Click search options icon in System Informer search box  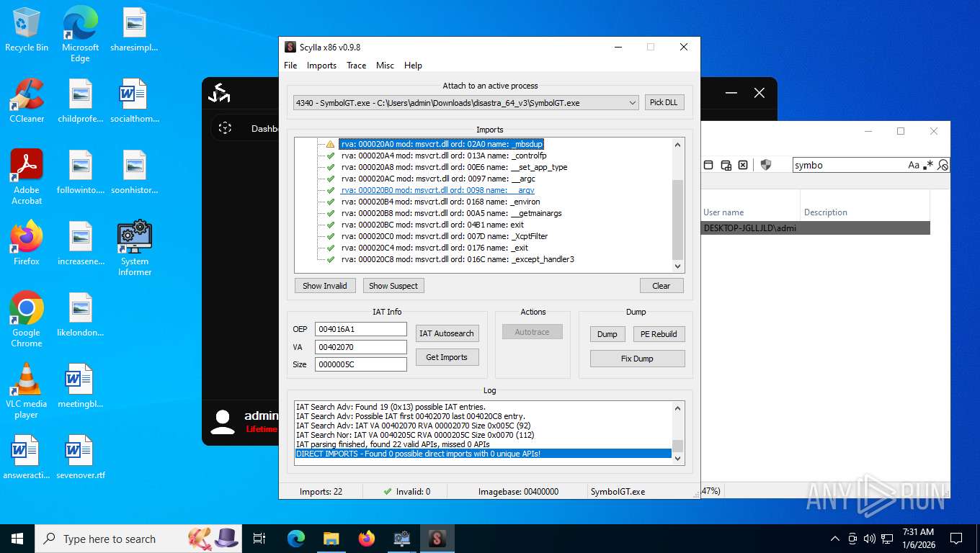click(x=943, y=165)
